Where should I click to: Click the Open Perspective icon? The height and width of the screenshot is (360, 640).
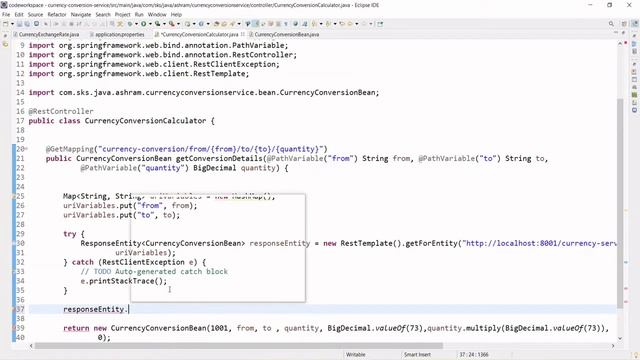[624, 24]
